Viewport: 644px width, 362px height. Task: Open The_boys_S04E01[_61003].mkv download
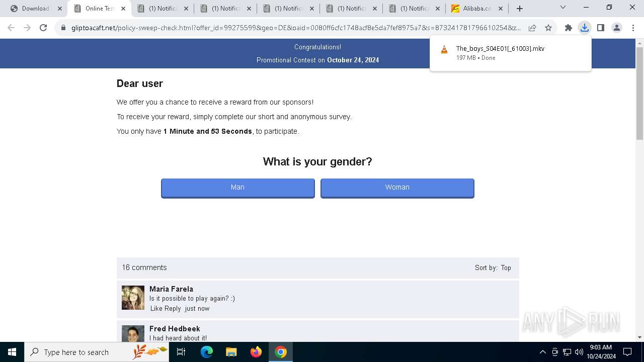(x=500, y=49)
